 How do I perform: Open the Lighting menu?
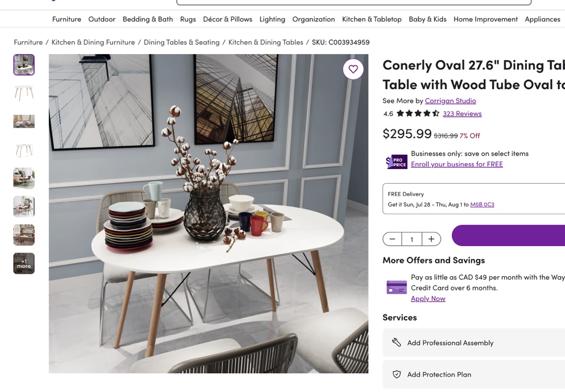[272, 19]
